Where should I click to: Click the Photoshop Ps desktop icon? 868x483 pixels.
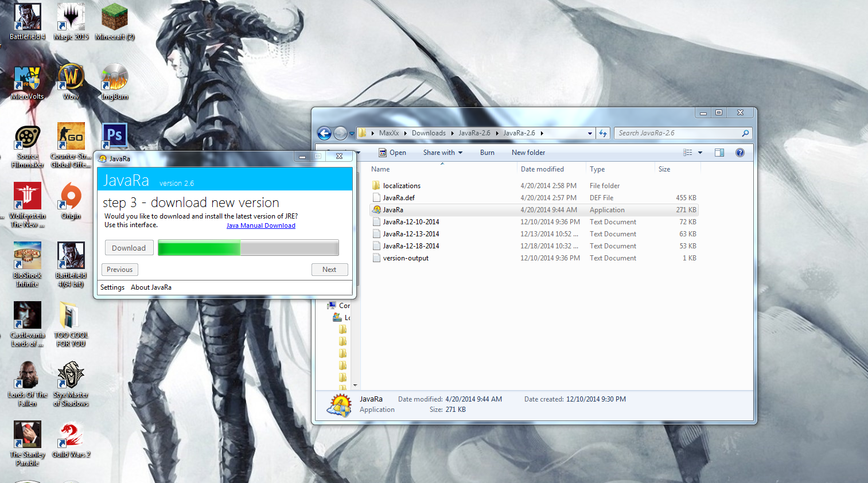(x=115, y=135)
